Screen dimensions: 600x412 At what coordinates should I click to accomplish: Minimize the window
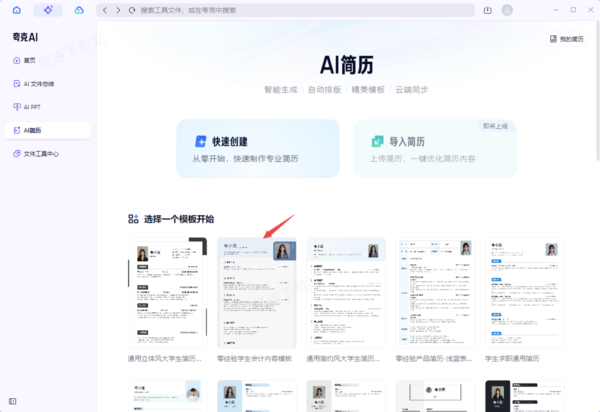556,10
